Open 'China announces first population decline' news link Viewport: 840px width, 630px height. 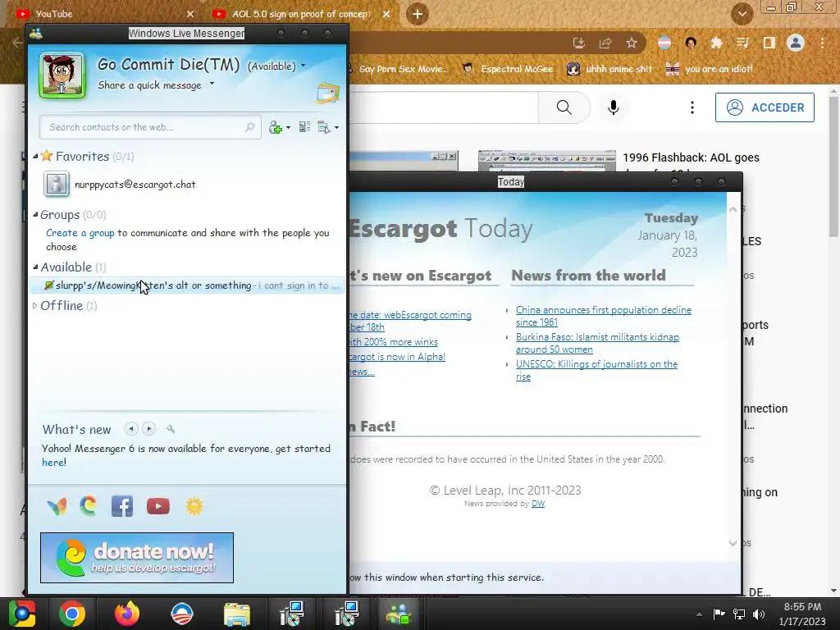click(x=603, y=316)
